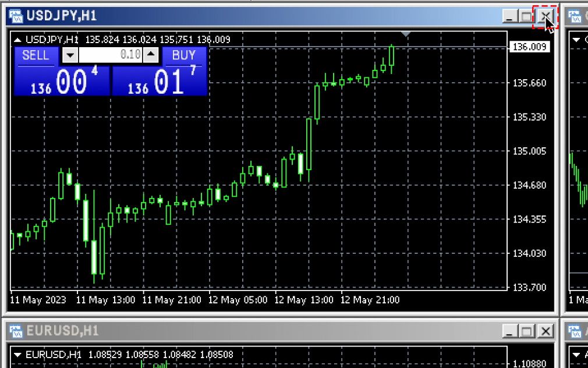588x368 pixels.
Task: Decrease trade volume with the down arrow
Action: 70,55
